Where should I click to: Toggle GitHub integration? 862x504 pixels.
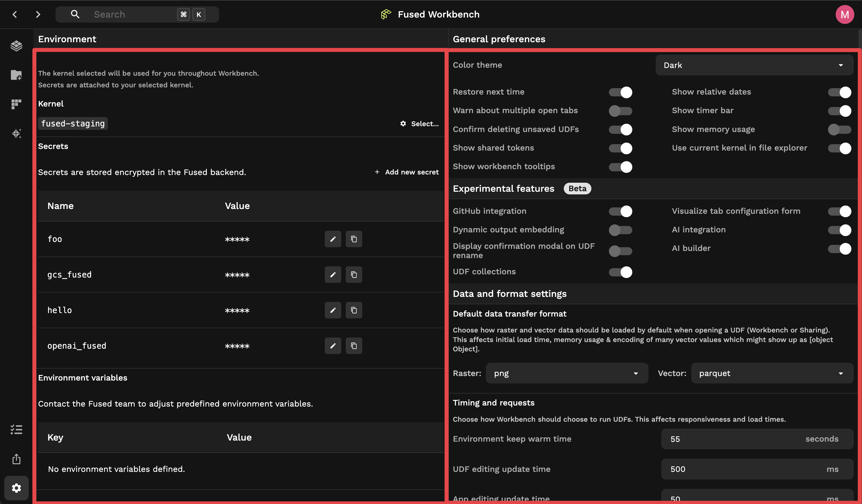(x=620, y=211)
